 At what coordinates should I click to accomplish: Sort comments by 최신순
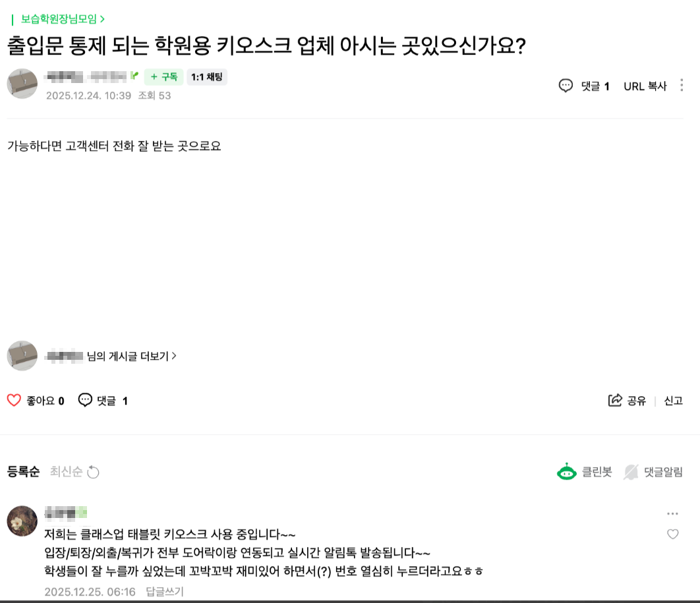[66, 472]
